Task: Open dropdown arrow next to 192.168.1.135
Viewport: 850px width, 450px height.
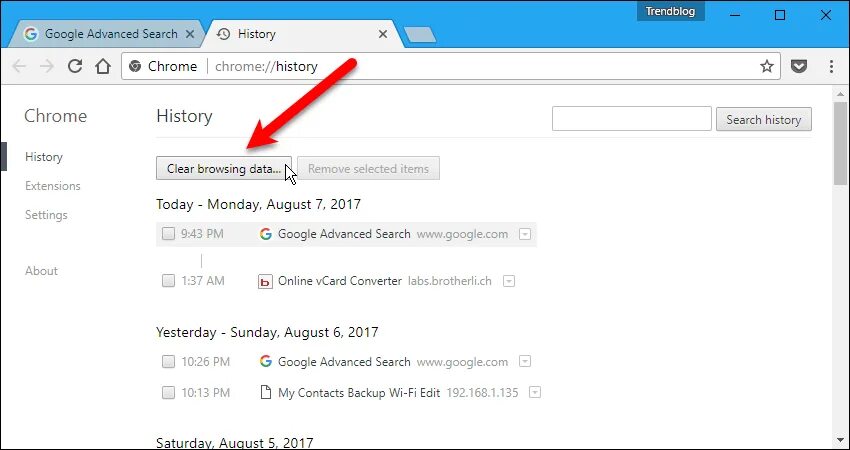Action: tap(535, 393)
